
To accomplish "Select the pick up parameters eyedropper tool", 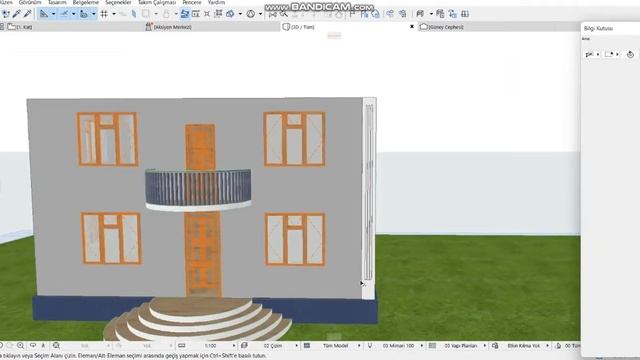I will click(x=17, y=14).
